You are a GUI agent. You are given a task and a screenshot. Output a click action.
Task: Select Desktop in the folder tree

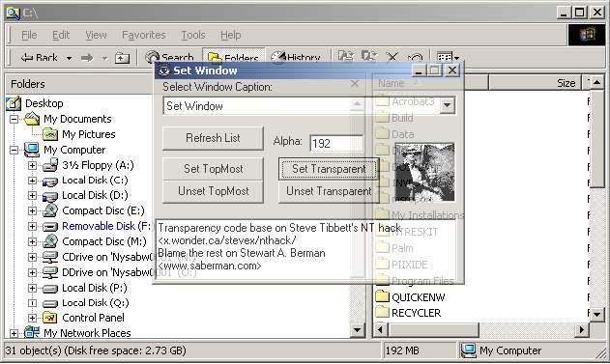tap(44, 103)
